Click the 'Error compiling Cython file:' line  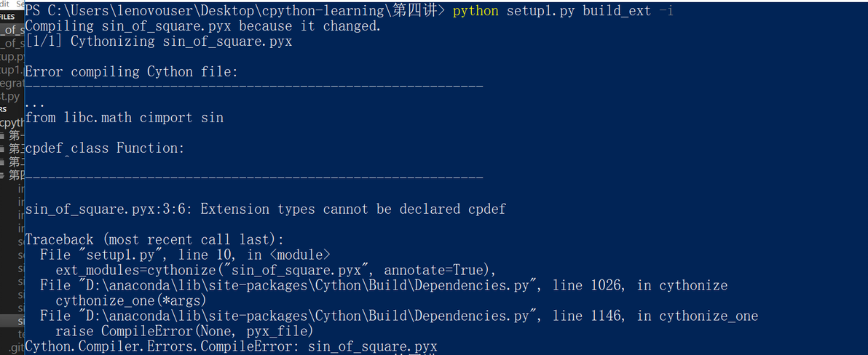pyautogui.click(x=131, y=72)
